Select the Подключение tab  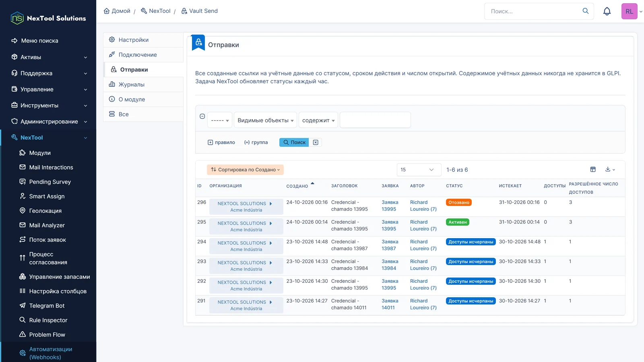coord(143,55)
